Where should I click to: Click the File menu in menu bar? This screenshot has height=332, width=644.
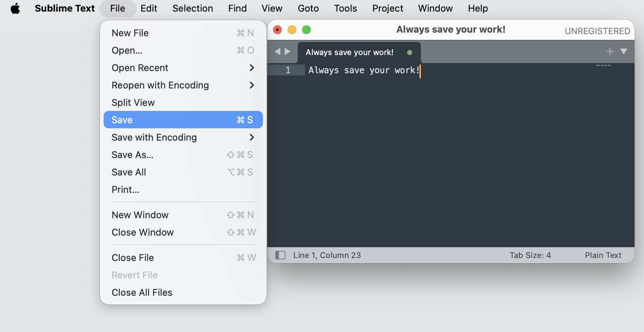[118, 8]
